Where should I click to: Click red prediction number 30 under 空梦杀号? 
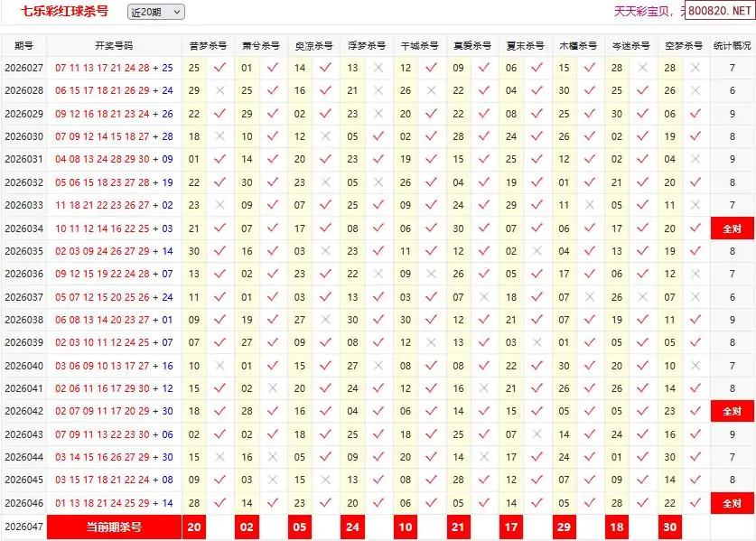(669, 527)
